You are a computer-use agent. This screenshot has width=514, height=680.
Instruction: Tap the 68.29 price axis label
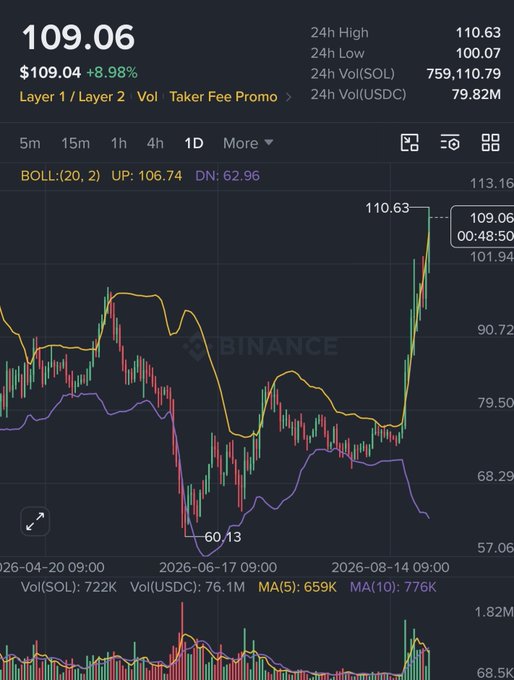coord(495,476)
